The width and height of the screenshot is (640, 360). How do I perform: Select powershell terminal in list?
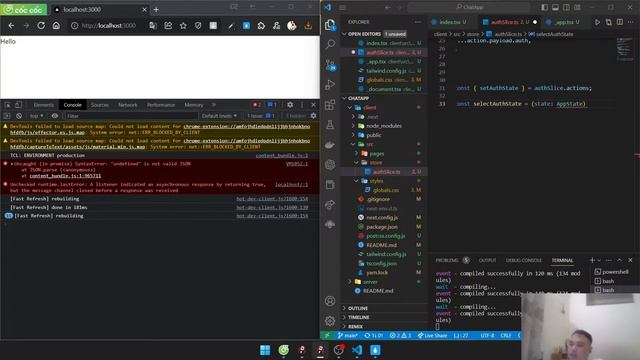pos(611,271)
